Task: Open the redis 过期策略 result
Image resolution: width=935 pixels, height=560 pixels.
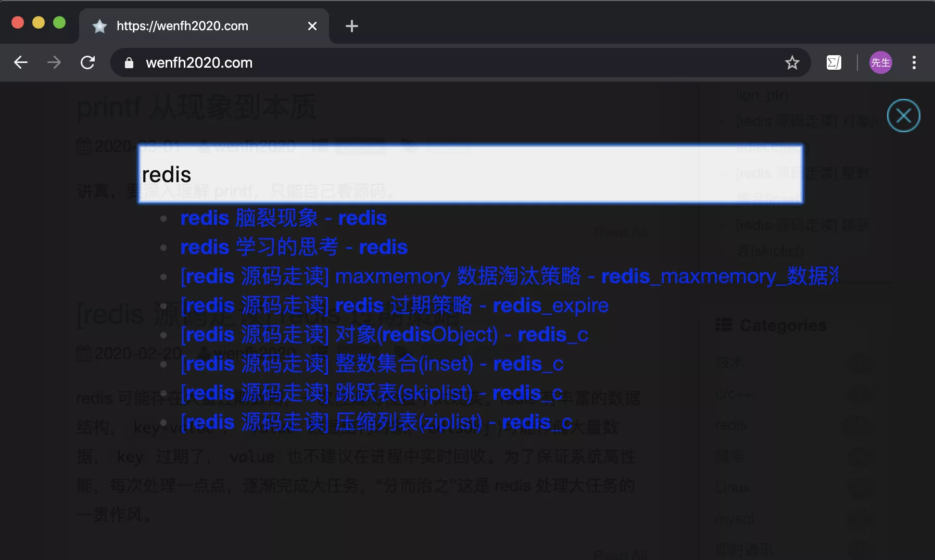Action: point(394,306)
